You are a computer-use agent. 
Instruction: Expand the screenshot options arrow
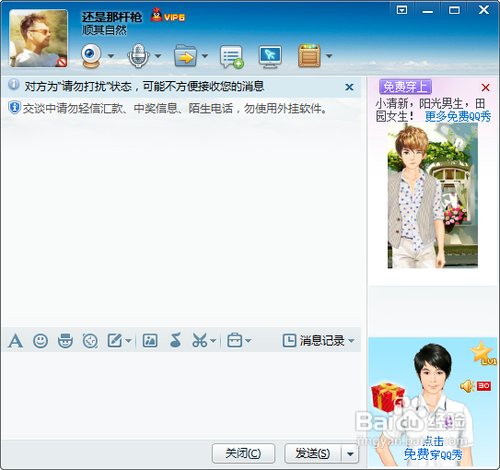[213, 341]
